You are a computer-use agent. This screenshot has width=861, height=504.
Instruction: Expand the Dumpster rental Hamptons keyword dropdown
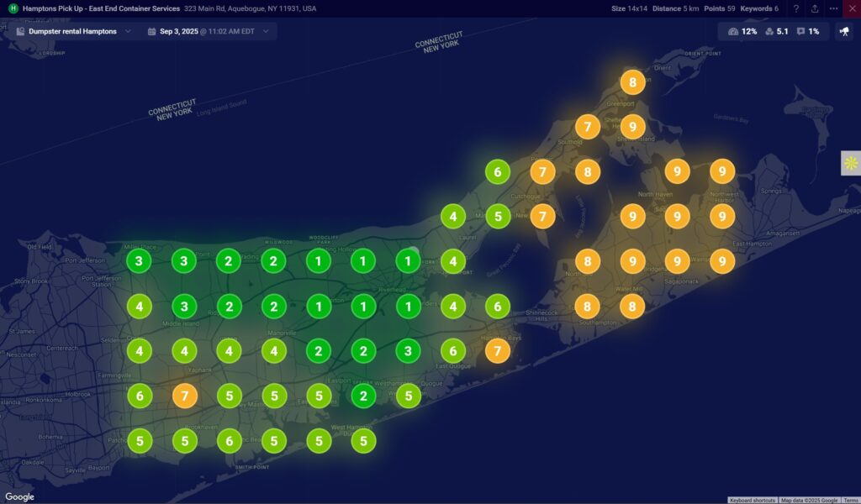click(128, 31)
